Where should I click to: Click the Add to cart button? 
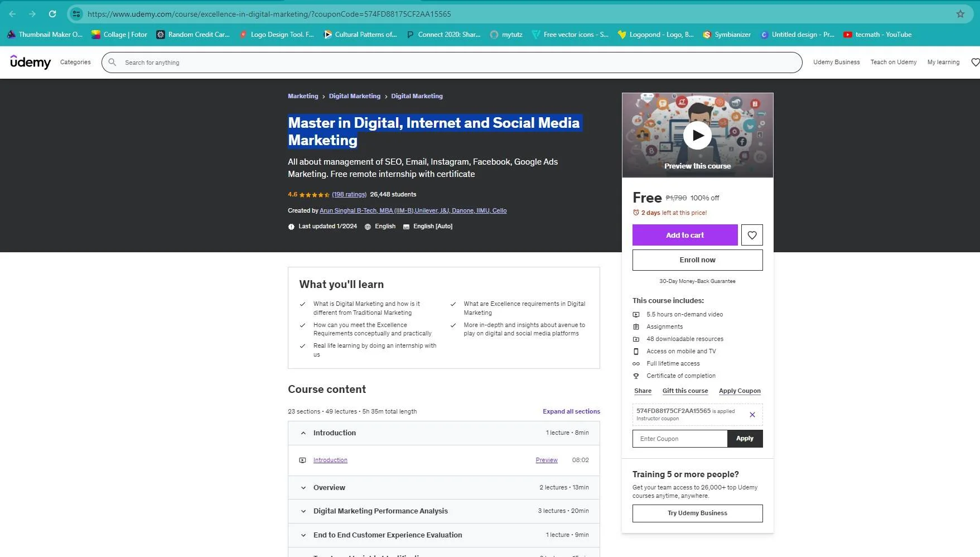click(685, 235)
